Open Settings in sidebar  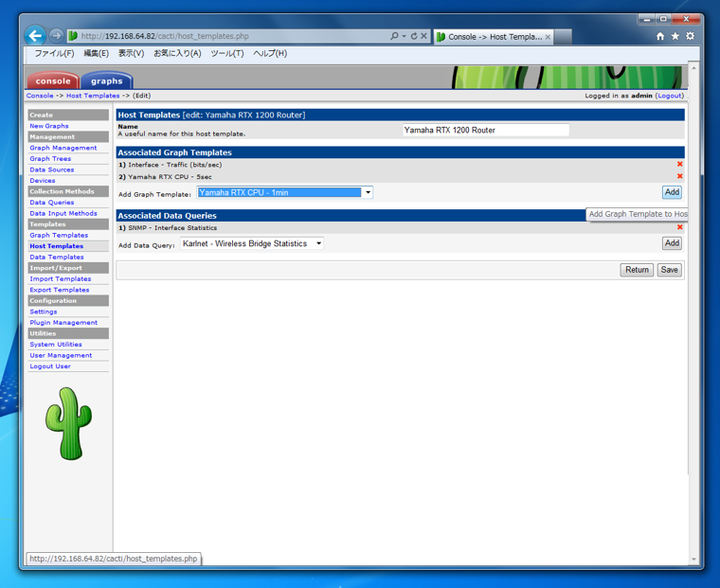[44, 312]
